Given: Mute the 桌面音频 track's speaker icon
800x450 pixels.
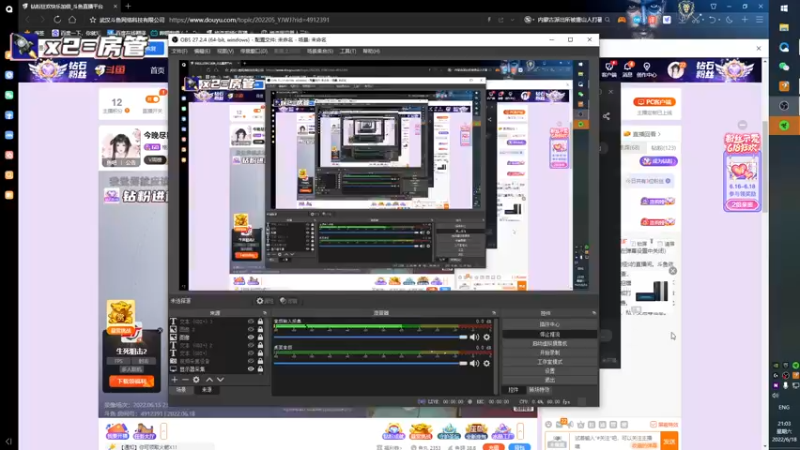Looking at the screenshot, I should 474,363.
